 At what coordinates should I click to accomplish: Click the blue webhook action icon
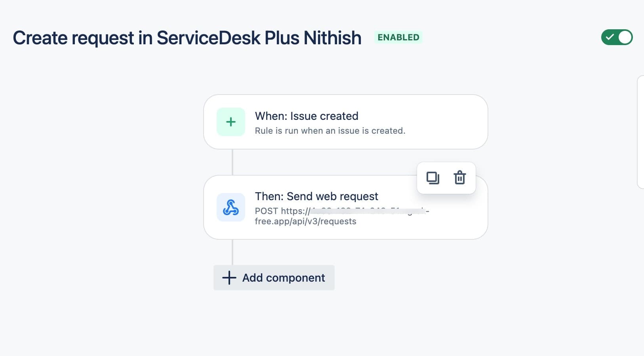231,207
